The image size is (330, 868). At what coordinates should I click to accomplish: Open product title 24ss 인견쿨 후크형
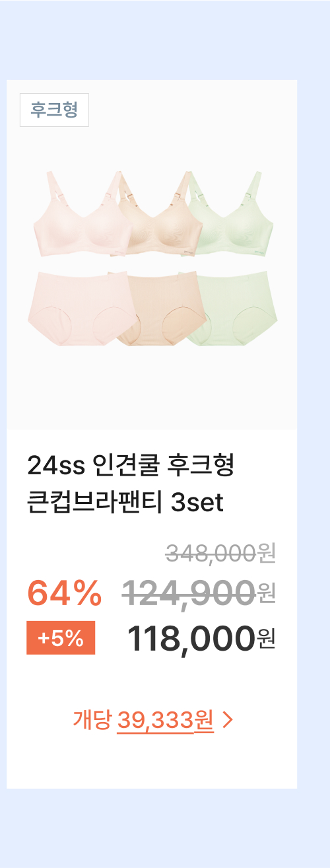click(x=131, y=466)
